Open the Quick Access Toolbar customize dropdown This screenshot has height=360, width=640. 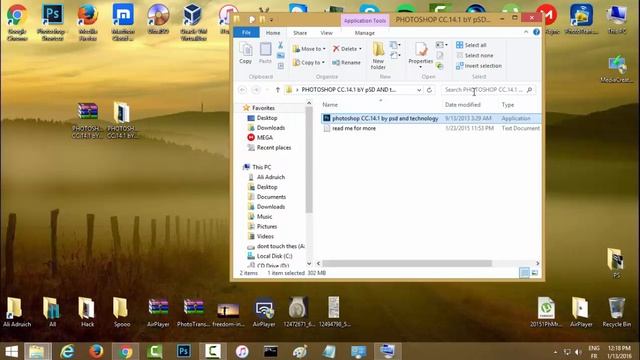point(271,19)
